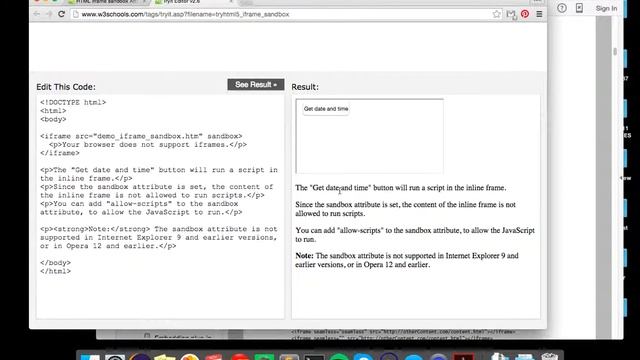640x360 pixels.
Task: Click the <!DOCTYPE html> line in code editor
Action: [73, 102]
